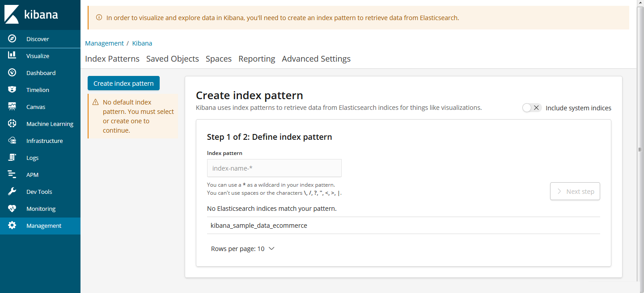The image size is (644, 293).
Task: Open Machine Learning via its icon
Action: pyautogui.click(x=12, y=123)
